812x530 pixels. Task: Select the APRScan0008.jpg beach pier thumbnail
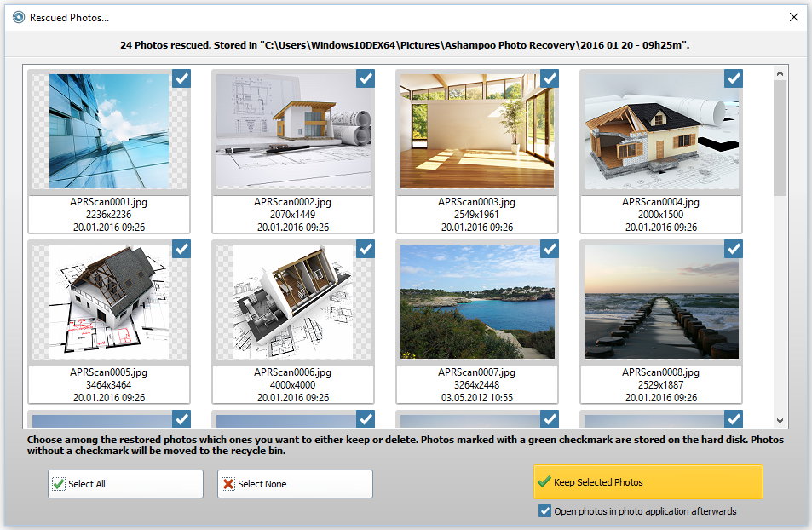[660, 302]
